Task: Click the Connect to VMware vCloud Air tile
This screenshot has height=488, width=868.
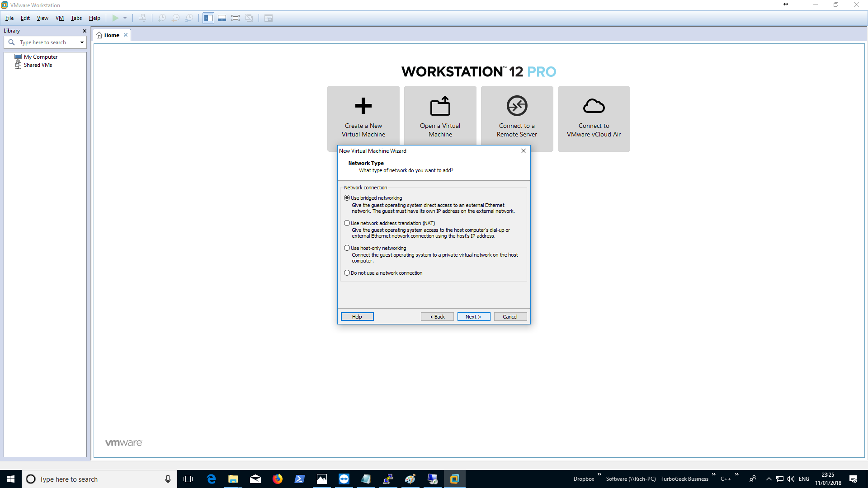Action: (x=594, y=118)
